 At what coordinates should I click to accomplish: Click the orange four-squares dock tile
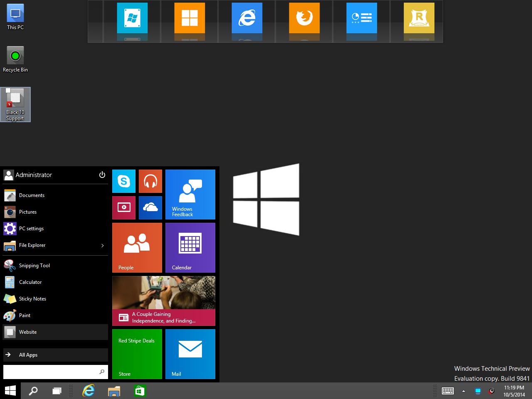coord(190,18)
